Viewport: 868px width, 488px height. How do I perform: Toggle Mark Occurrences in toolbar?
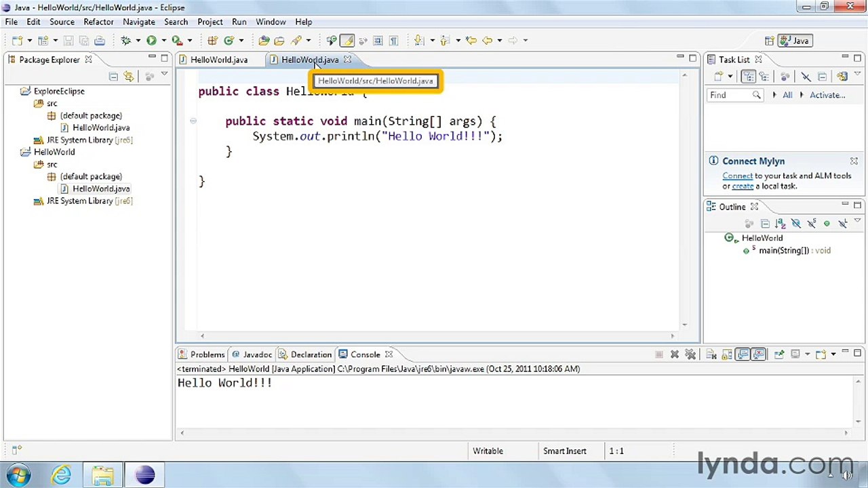(x=347, y=41)
